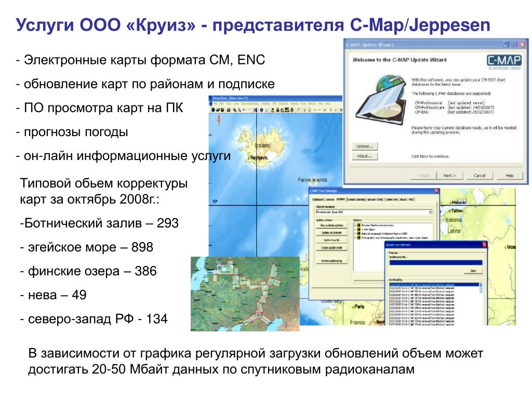The width and height of the screenshot is (532, 399).
Task: Select the Japan Coast Guard row's yellow icon
Action: pos(359,238)
